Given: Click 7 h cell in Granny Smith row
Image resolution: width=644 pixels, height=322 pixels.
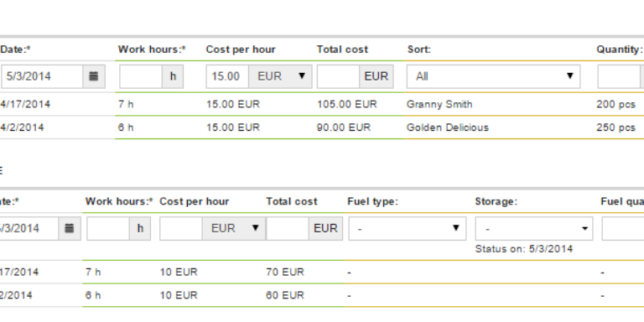Looking at the screenshot, I should 126,104.
